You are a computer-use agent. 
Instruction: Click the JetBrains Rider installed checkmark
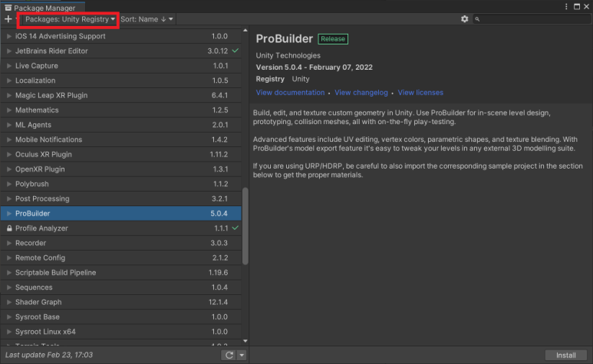click(236, 51)
